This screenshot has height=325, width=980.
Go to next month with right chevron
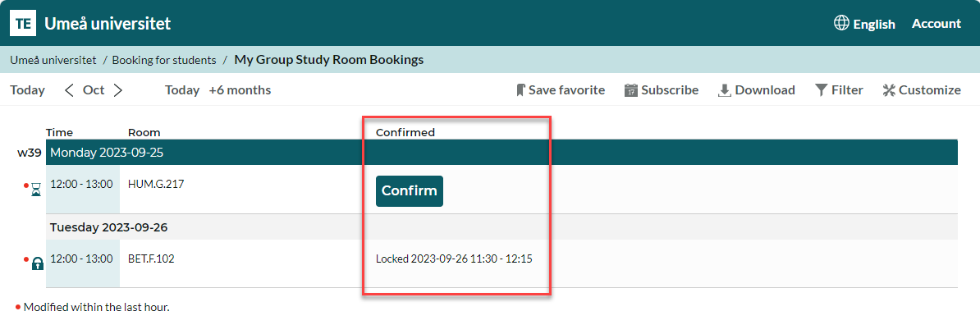coord(118,90)
